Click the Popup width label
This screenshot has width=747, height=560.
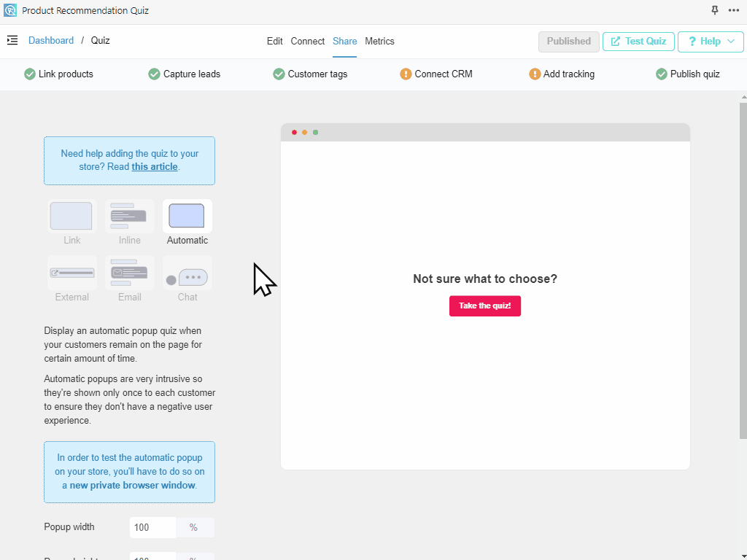(69, 527)
